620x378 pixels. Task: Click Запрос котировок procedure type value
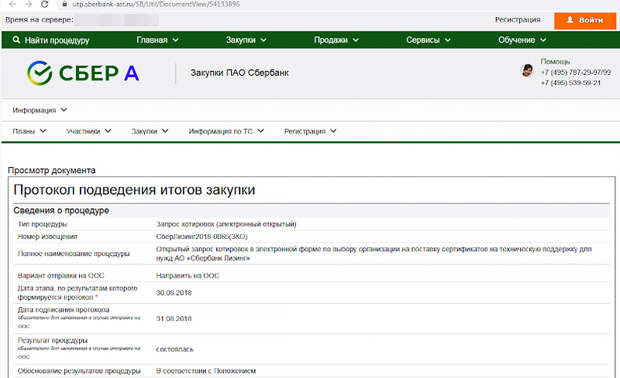tap(226, 224)
